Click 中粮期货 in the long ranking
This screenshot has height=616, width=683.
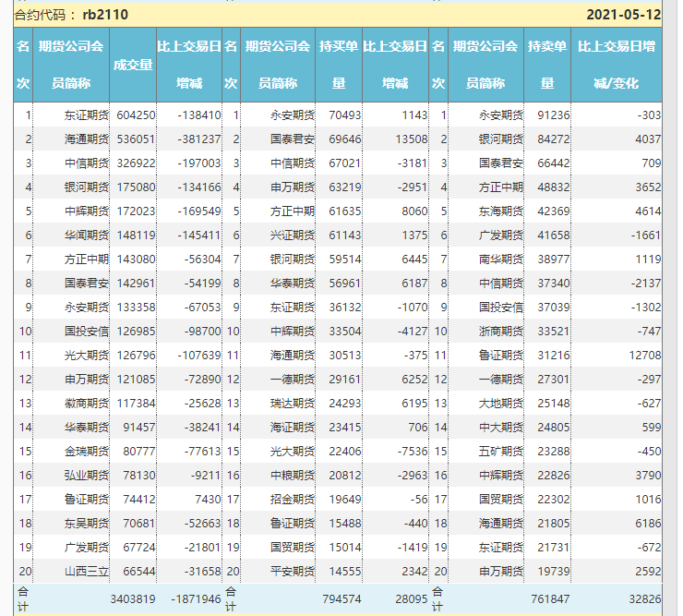coord(292,475)
